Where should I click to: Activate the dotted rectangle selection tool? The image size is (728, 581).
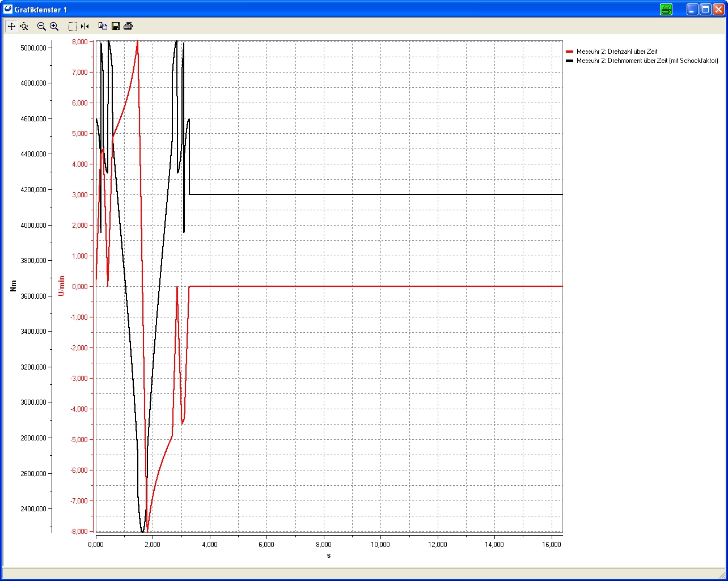tap(73, 26)
